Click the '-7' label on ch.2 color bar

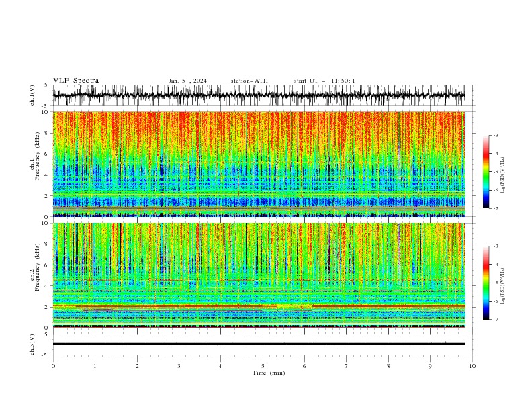click(495, 320)
